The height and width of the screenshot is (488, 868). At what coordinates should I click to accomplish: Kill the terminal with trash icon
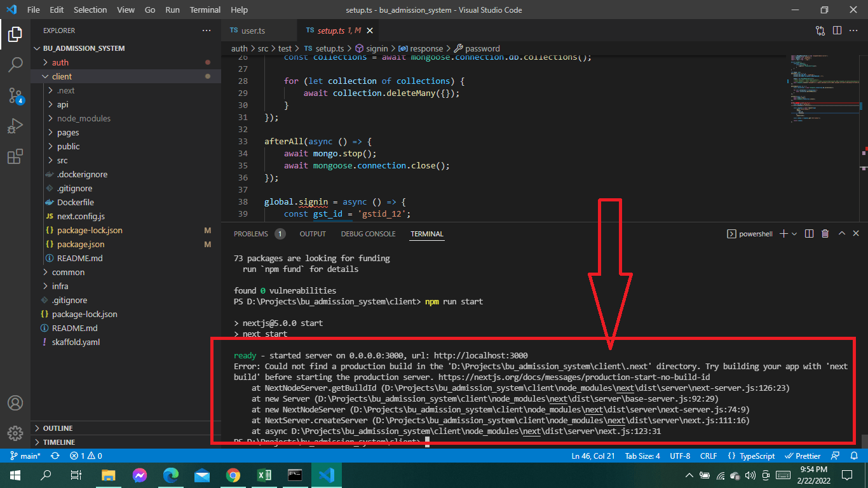pyautogui.click(x=825, y=234)
